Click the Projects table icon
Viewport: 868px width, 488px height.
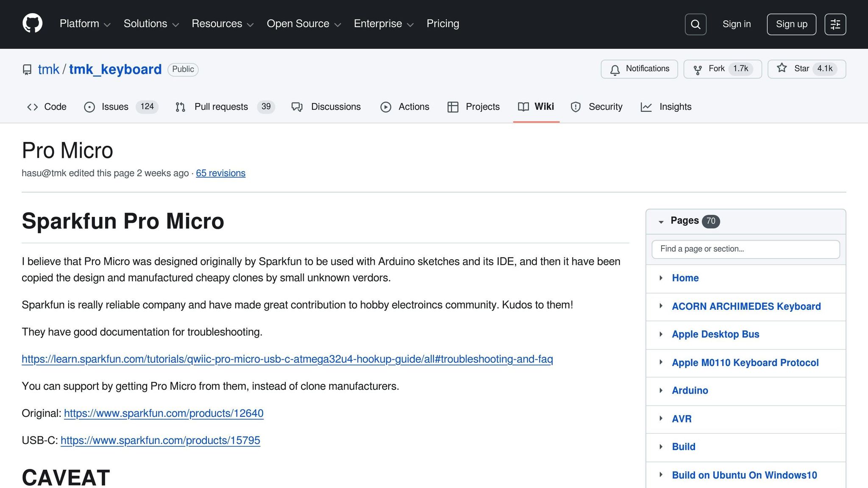(x=453, y=107)
